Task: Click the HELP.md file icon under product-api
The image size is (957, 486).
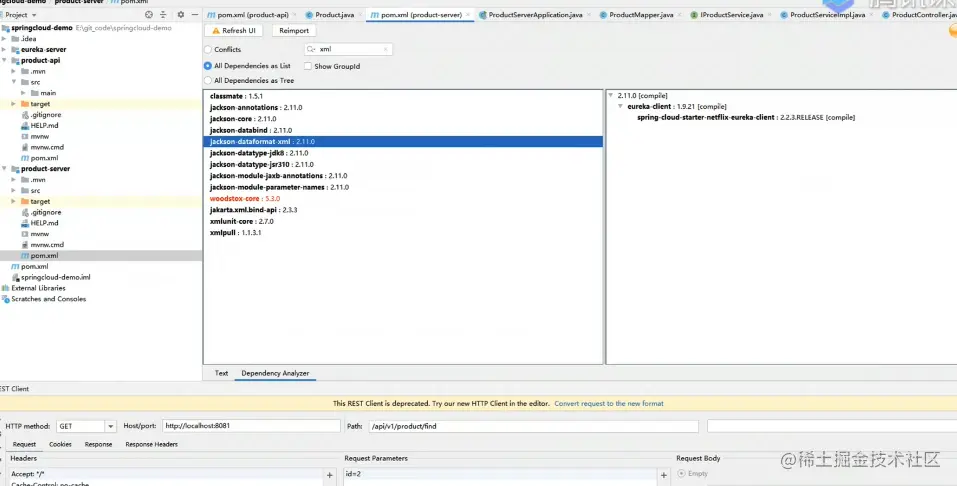Action: pyautogui.click(x=25, y=126)
